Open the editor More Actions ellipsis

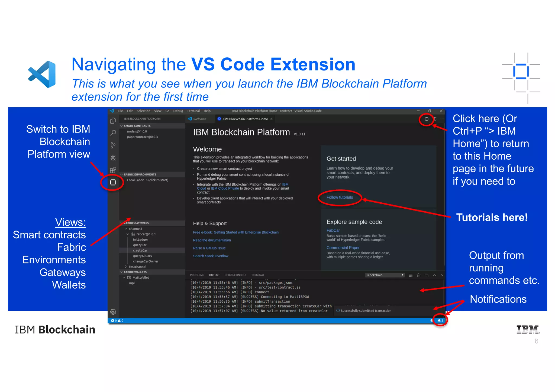tap(442, 119)
